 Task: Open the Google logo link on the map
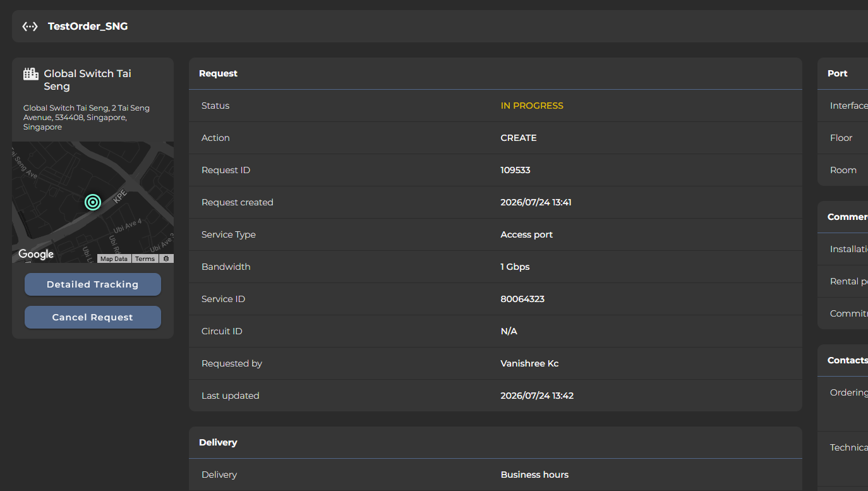pos(36,254)
